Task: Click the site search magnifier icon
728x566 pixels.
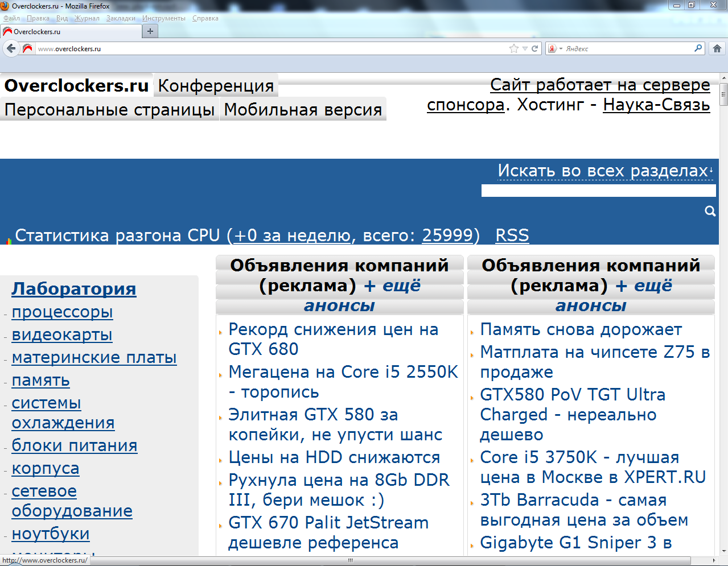Action: [710, 211]
